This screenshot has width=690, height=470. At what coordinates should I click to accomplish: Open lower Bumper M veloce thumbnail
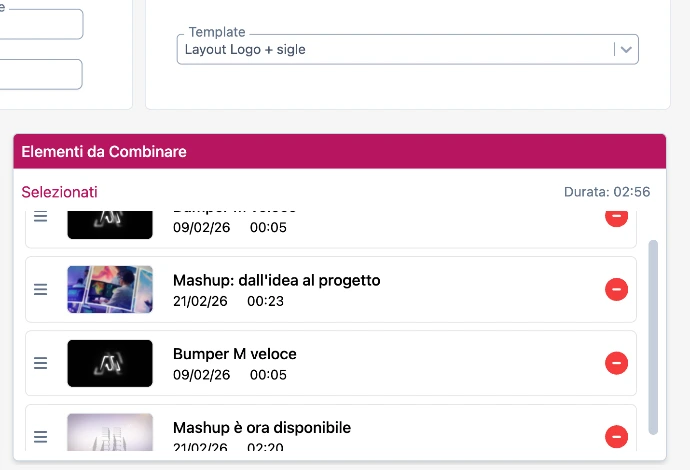tap(110, 363)
